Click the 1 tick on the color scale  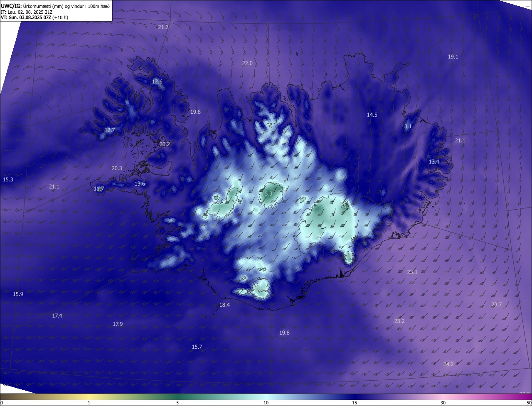click(x=89, y=403)
